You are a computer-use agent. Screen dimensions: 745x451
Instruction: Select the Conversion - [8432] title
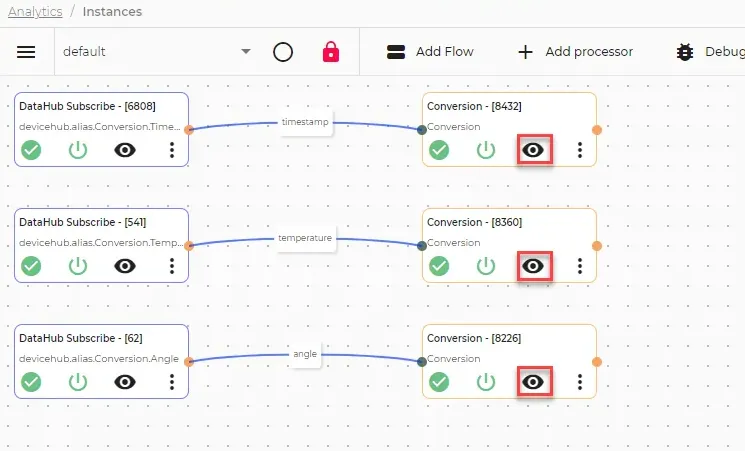pyautogui.click(x=474, y=106)
